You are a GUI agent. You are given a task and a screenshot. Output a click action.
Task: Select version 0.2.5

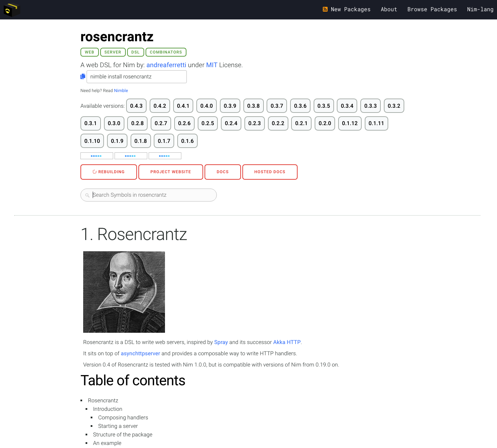208,123
